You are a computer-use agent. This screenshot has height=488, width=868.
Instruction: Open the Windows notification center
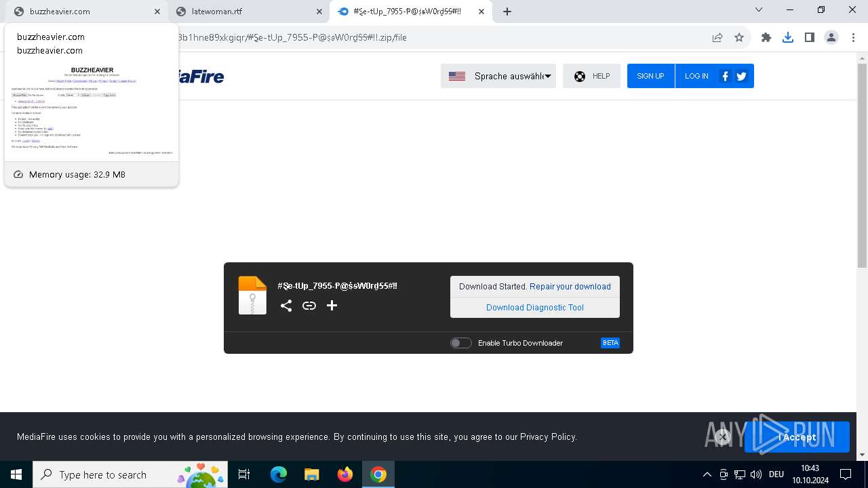(x=846, y=474)
